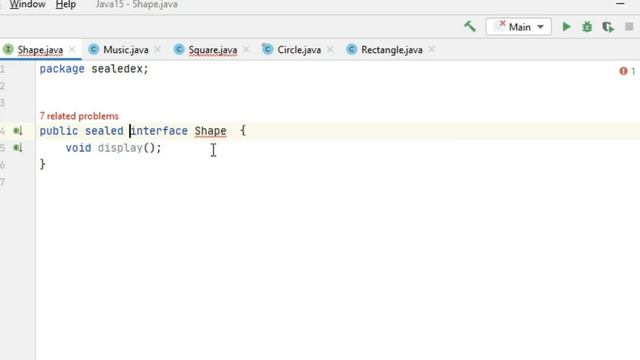Click the implementations gutter icon on line 5

(18, 147)
